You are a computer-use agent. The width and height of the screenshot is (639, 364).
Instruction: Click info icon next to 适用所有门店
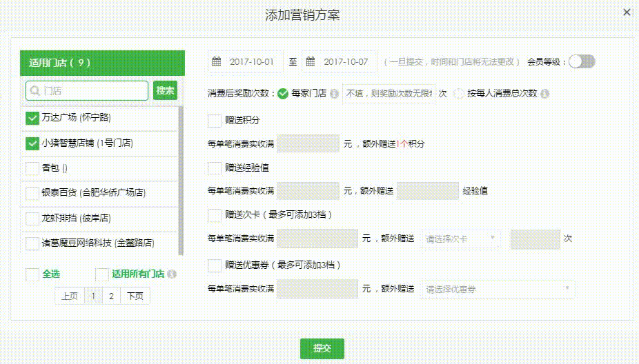(x=172, y=274)
